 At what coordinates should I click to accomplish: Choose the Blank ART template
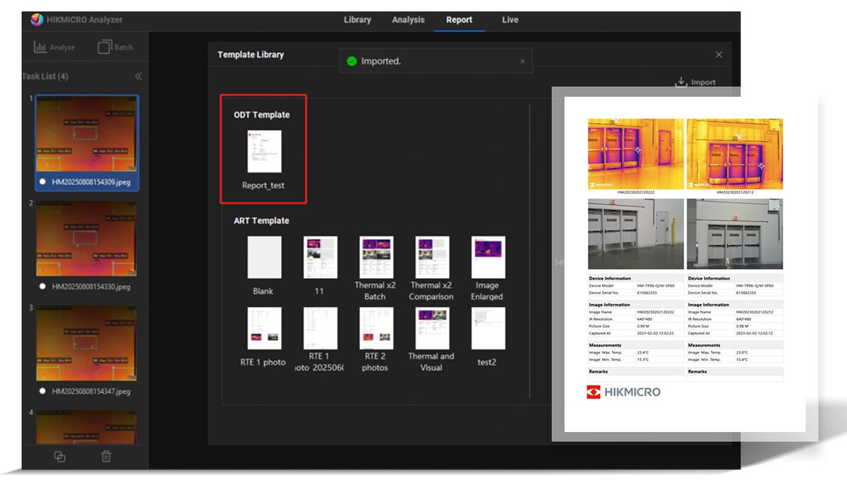tap(264, 258)
